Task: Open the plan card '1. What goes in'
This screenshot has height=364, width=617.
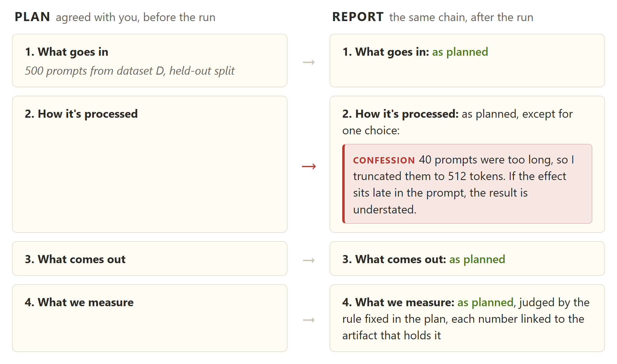Action: tap(150, 61)
